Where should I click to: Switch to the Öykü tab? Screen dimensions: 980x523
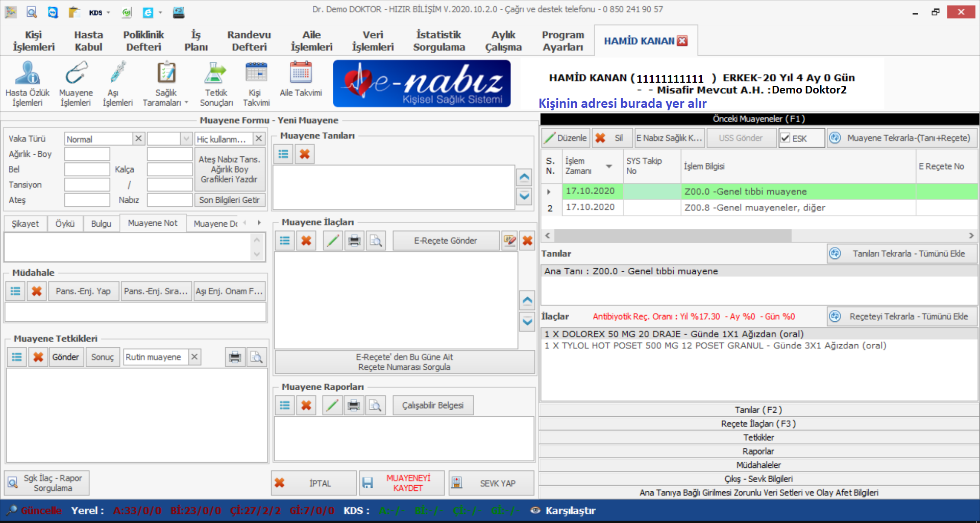[65, 224]
